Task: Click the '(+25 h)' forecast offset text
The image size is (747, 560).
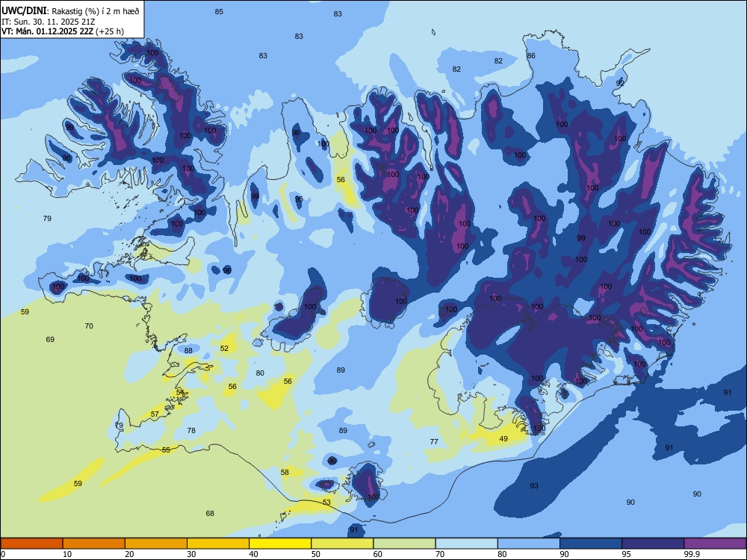Action: click(110, 31)
